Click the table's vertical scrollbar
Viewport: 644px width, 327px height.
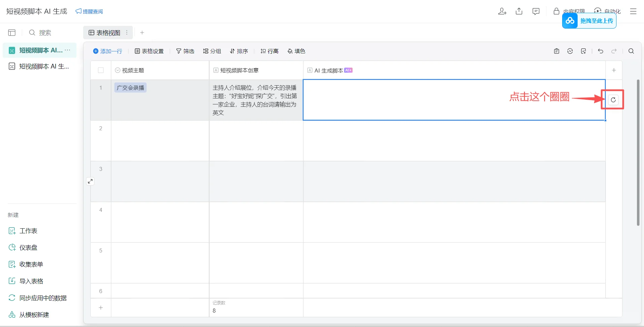tap(638, 153)
